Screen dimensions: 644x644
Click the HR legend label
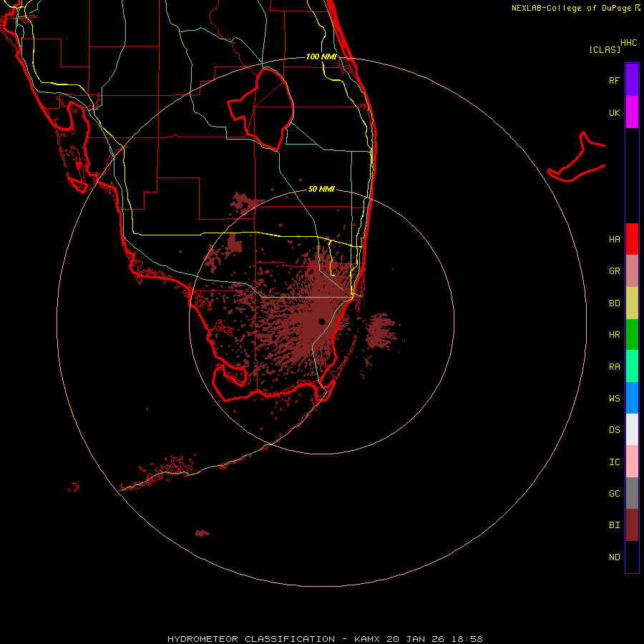click(x=614, y=335)
